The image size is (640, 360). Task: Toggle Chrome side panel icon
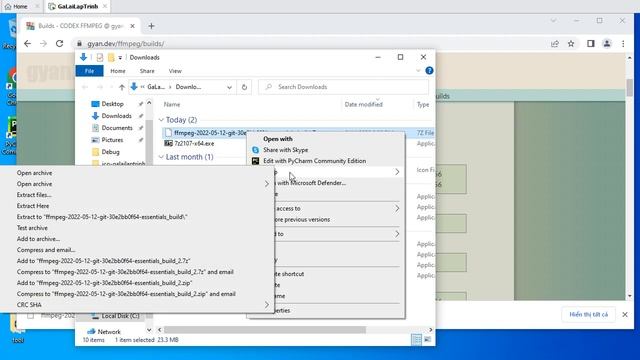pyautogui.click(x=591, y=44)
